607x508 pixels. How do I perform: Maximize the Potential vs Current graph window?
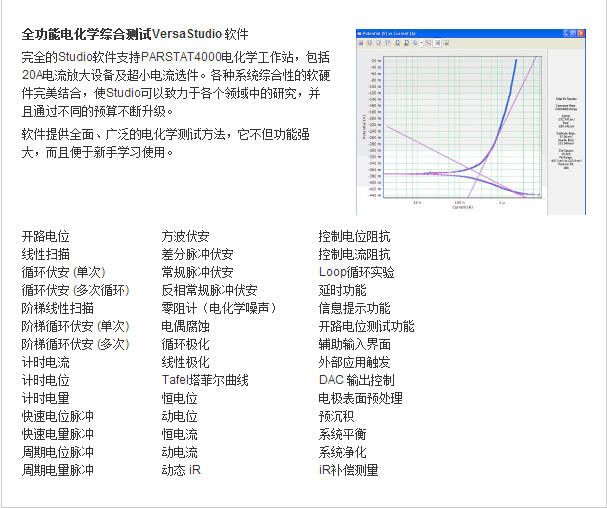(x=573, y=33)
